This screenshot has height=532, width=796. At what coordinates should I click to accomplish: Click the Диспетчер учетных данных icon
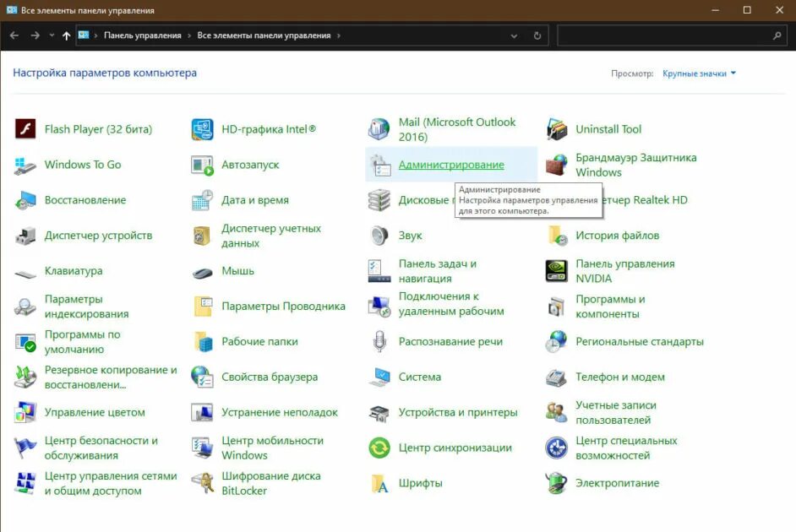click(202, 236)
